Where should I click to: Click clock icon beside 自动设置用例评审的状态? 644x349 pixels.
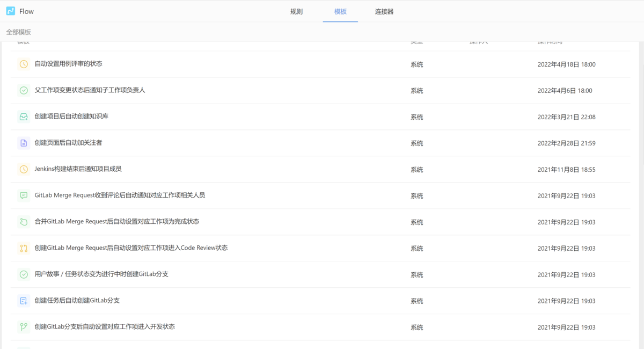click(24, 64)
